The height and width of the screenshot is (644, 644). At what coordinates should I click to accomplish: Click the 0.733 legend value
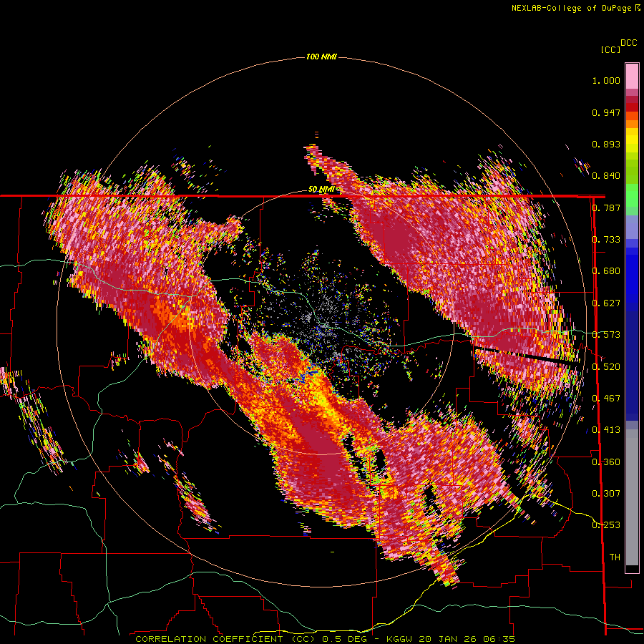tap(606, 240)
